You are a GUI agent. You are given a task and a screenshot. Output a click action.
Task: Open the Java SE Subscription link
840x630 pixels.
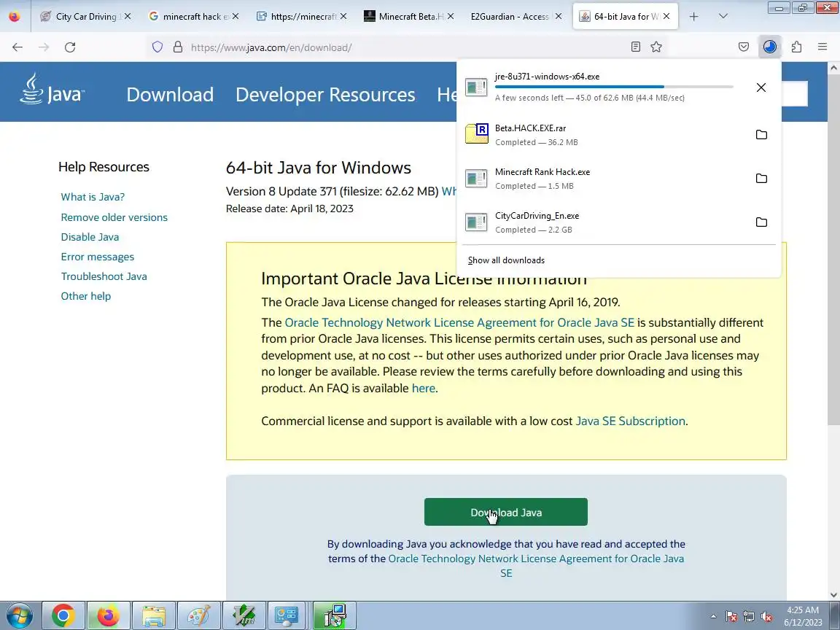point(630,421)
